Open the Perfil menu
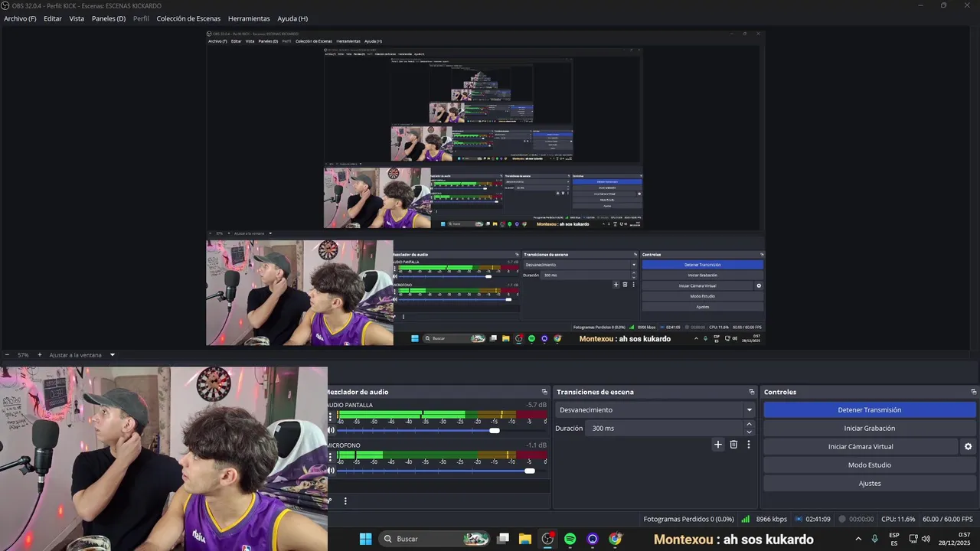The height and width of the screenshot is (551, 980). click(x=141, y=18)
